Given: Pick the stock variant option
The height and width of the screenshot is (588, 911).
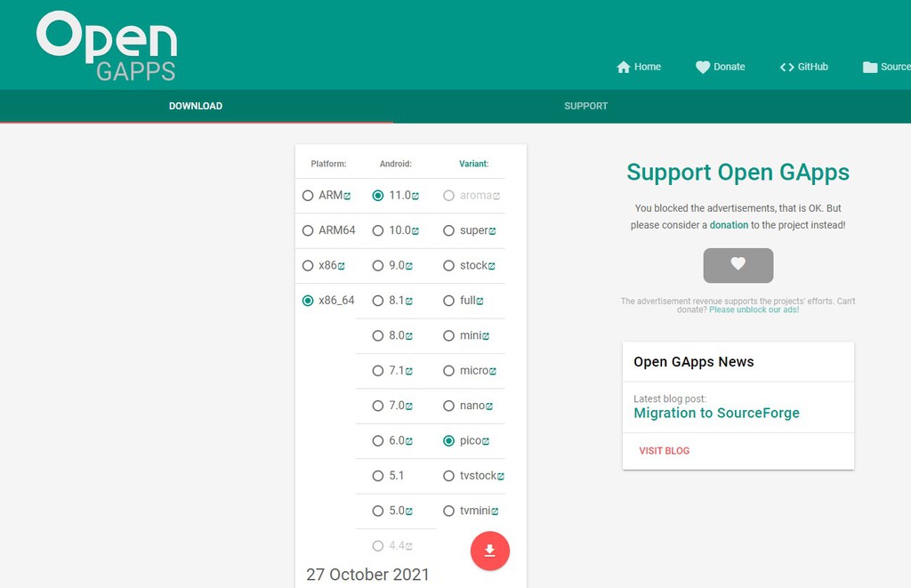Looking at the screenshot, I should click(x=449, y=266).
